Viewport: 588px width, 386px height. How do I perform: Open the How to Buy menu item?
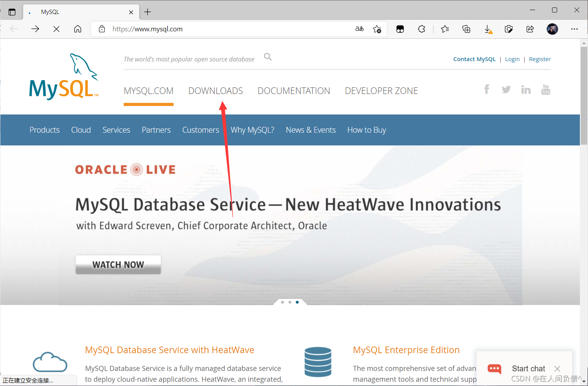366,130
